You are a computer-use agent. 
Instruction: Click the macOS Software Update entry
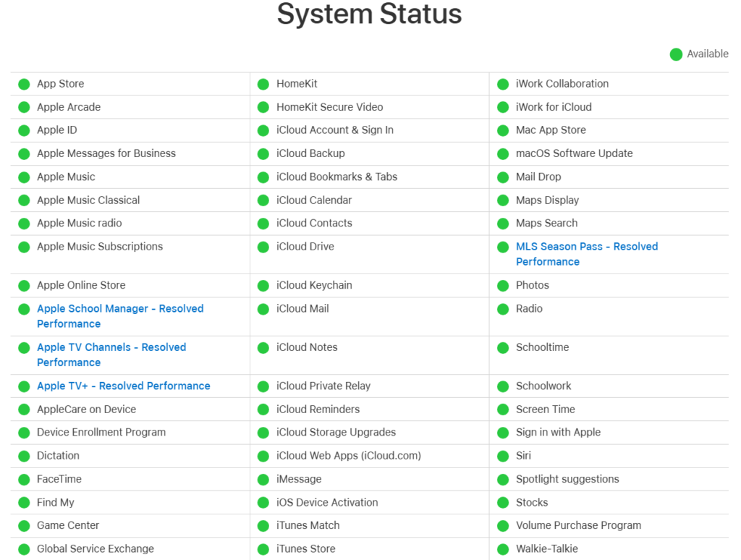574,153
